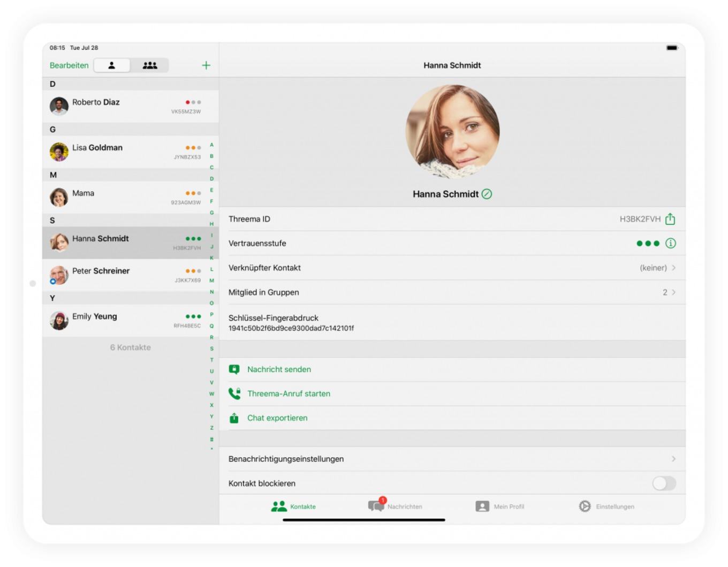The height and width of the screenshot is (567, 728).
Task: Tap Roberto Diaz's red trust dots
Action: pyautogui.click(x=193, y=102)
